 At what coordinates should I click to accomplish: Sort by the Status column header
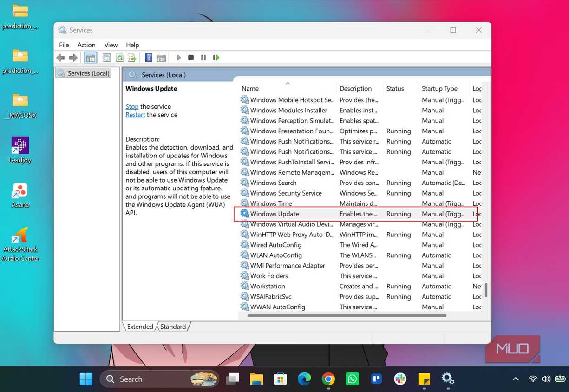click(401, 88)
